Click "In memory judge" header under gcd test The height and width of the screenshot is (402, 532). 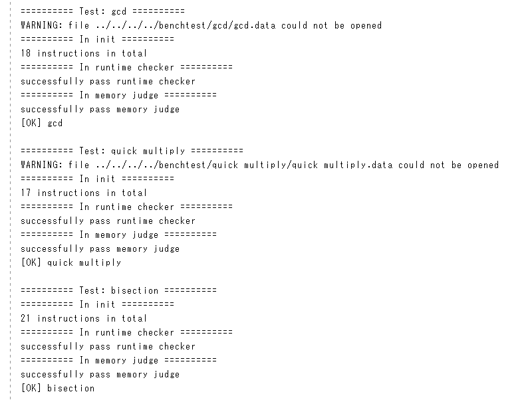click(118, 95)
